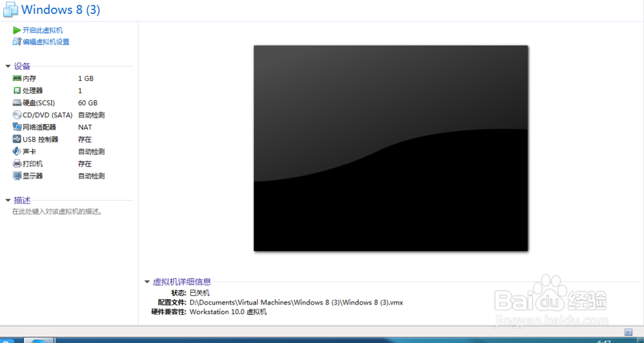Click the hard disk (硬盘 SCSI) icon
The height and width of the screenshot is (343, 644).
click(x=17, y=102)
